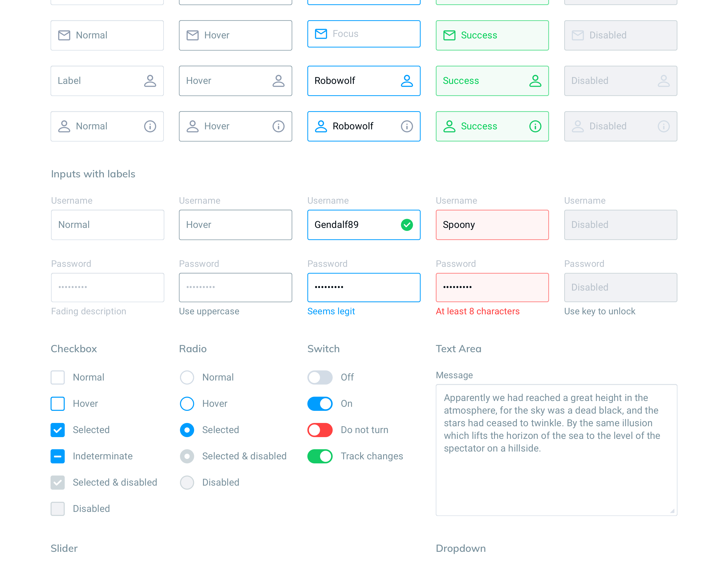Click the disabled Username field

click(620, 225)
